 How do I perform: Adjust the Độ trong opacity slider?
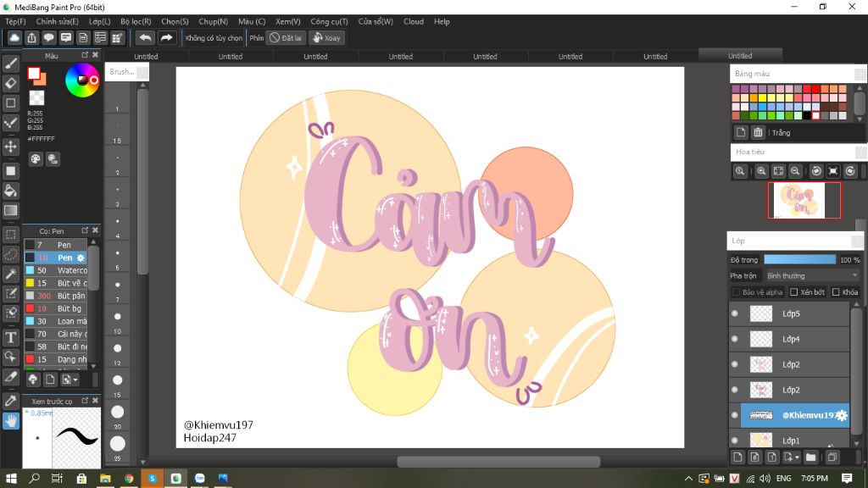pos(800,259)
